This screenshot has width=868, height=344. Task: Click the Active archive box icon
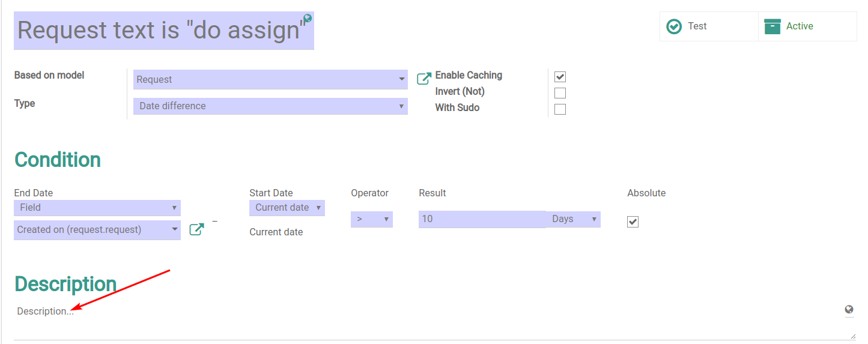coord(772,26)
